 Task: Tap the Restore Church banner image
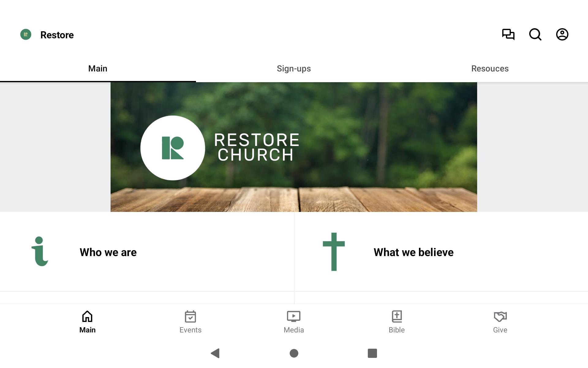click(294, 147)
